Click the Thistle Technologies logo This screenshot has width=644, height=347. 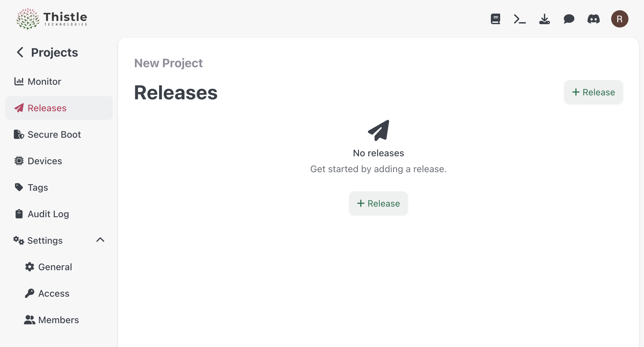point(51,18)
